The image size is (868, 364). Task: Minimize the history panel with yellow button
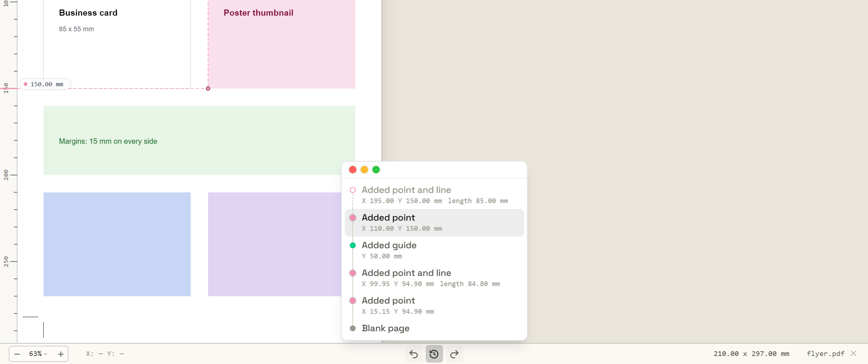(x=364, y=170)
